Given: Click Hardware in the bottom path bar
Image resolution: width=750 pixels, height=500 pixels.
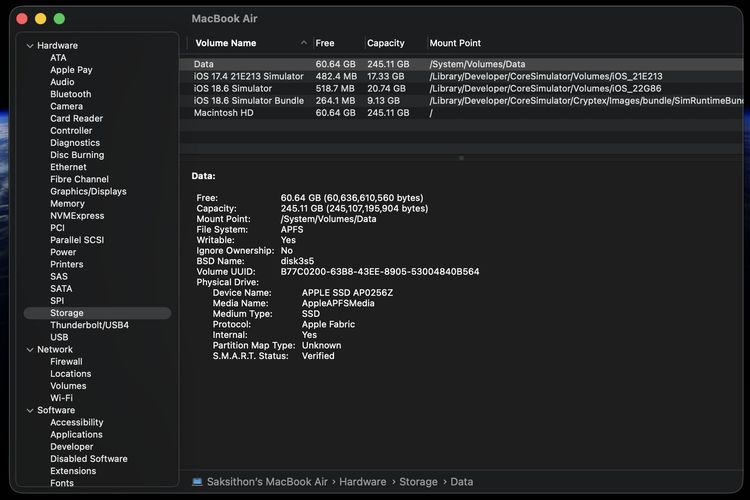Looking at the screenshot, I should [x=362, y=482].
